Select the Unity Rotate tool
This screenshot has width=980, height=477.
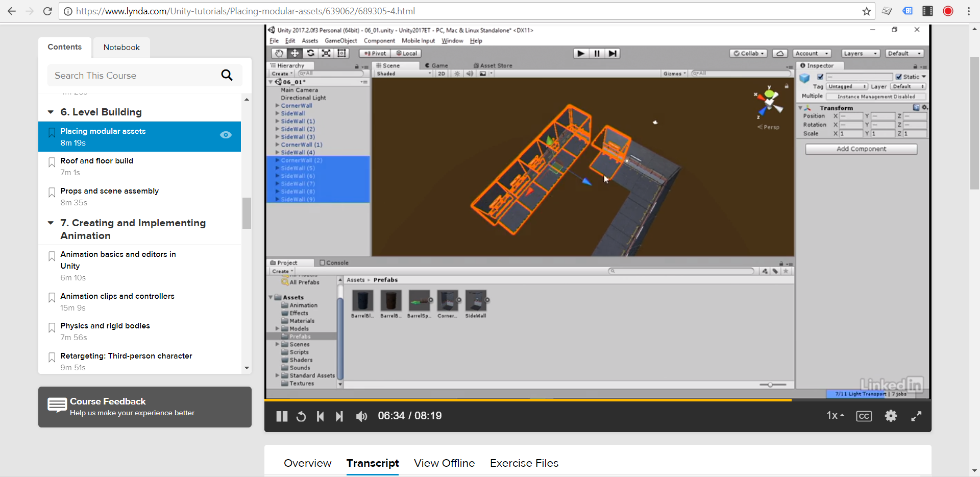pos(310,53)
